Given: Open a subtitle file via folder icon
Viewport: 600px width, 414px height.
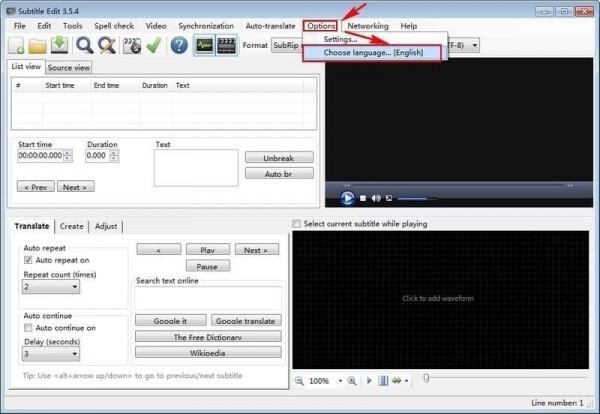Looking at the screenshot, I should (x=38, y=45).
